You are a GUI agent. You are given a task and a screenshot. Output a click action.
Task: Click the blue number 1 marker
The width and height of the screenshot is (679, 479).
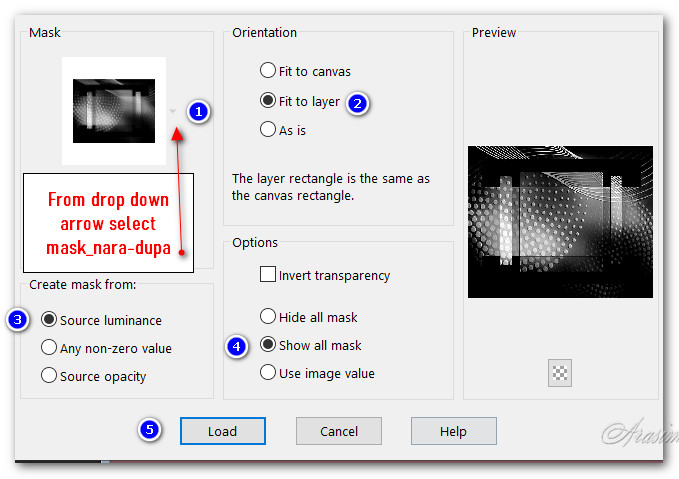[199, 111]
